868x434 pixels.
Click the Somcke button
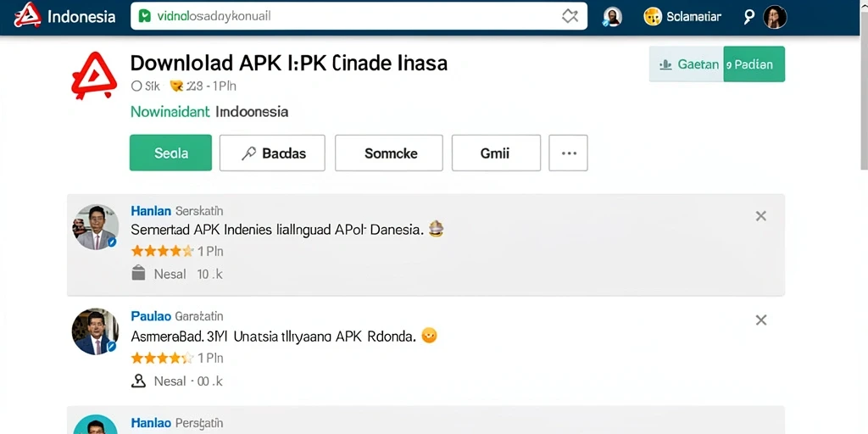pos(389,153)
